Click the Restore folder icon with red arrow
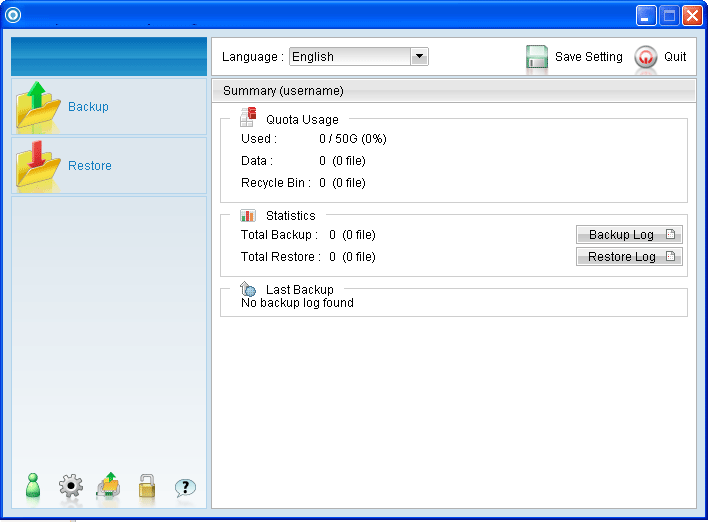Image resolution: width=708 pixels, height=528 pixels. [38, 166]
